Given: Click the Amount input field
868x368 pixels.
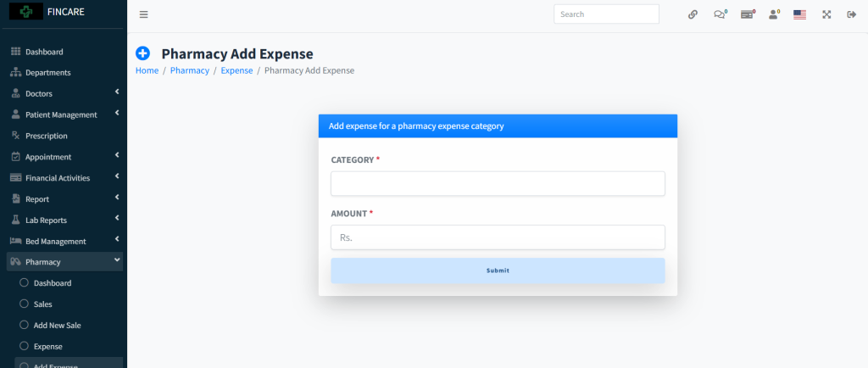Looking at the screenshot, I should tap(498, 237).
